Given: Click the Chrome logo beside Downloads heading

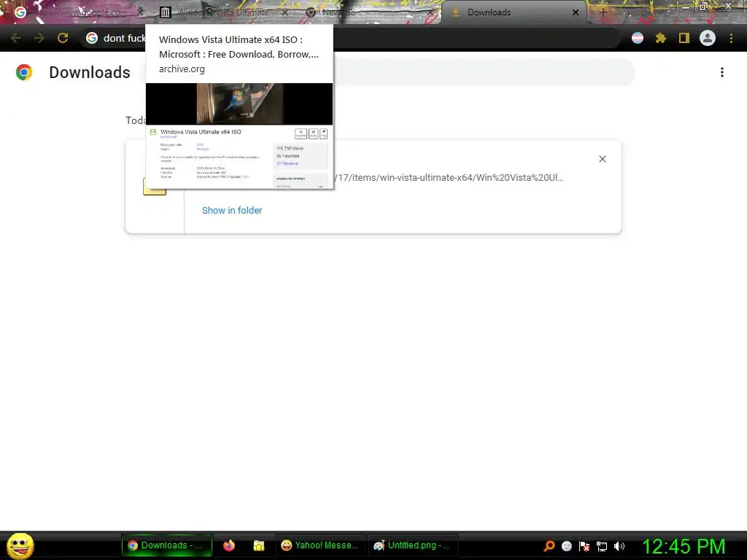Looking at the screenshot, I should [x=24, y=72].
